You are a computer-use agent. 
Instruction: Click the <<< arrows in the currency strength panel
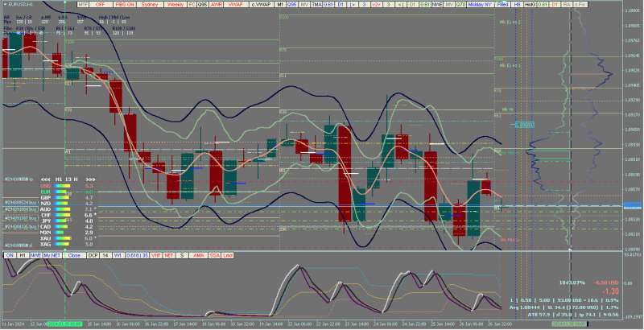46,179
